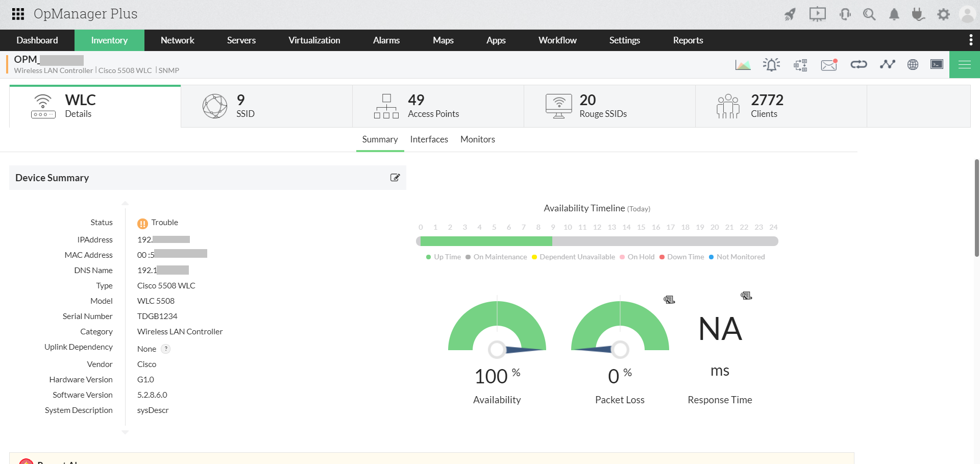Switch to the Interfaces tab
Viewport: 980px width, 464px height.
pyautogui.click(x=429, y=139)
